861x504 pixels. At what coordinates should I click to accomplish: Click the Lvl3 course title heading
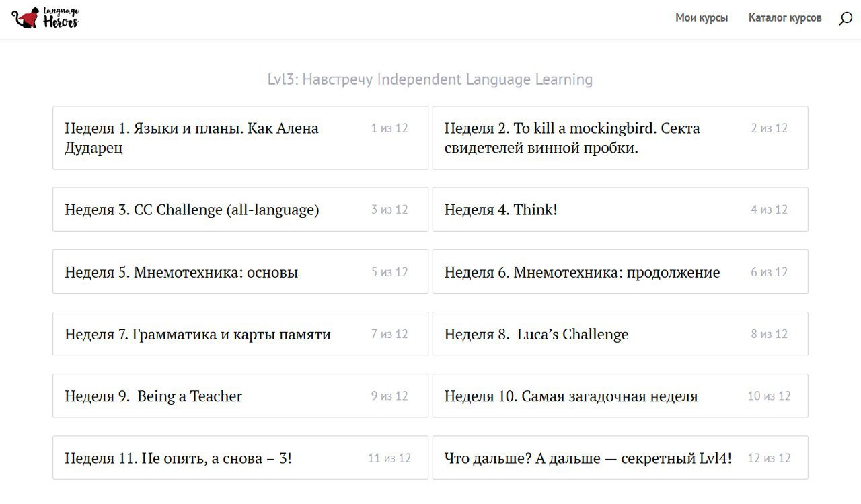[430, 79]
